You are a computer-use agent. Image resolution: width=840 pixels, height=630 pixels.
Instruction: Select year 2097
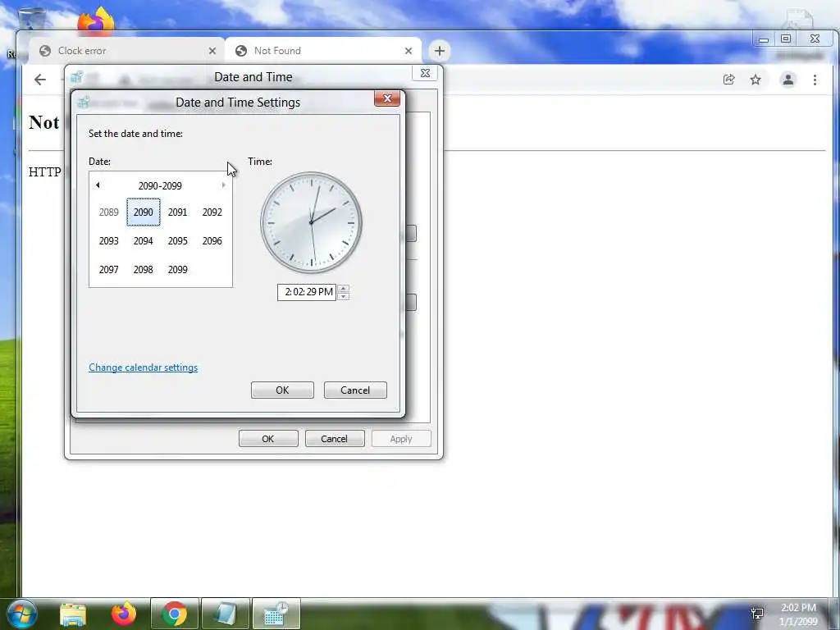[x=109, y=270]
